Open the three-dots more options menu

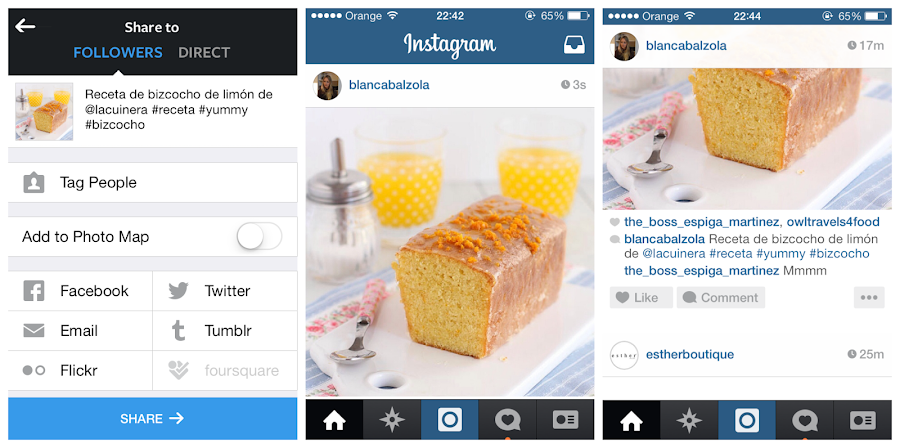[x=869, y=298]
